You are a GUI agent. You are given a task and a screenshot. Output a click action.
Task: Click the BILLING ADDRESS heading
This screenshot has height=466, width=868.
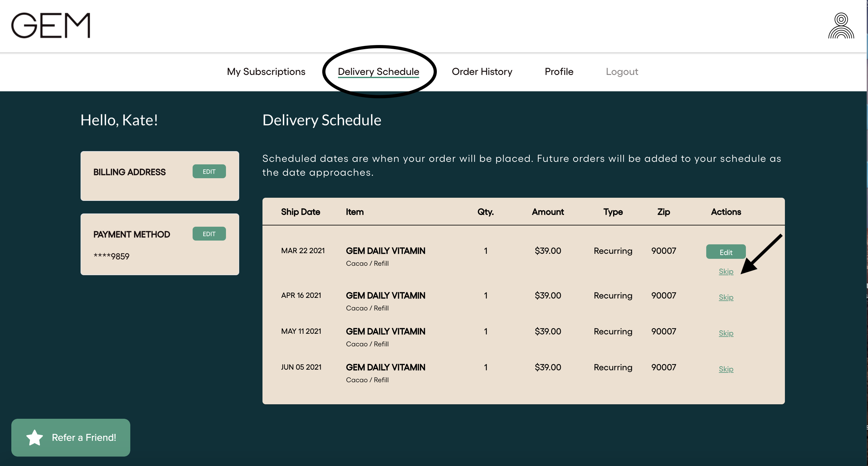click(129, 172)
